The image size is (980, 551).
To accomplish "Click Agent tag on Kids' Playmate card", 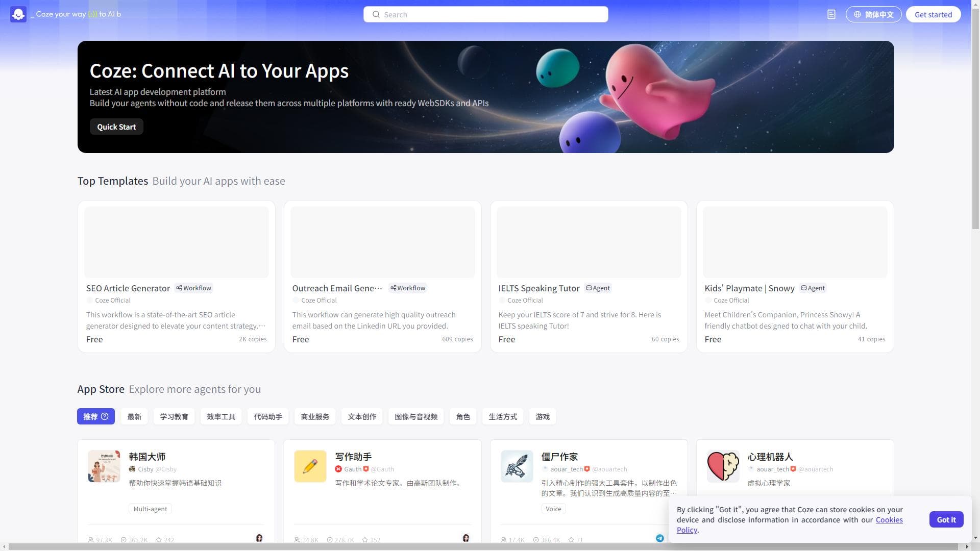I will (x=813, y=288).
